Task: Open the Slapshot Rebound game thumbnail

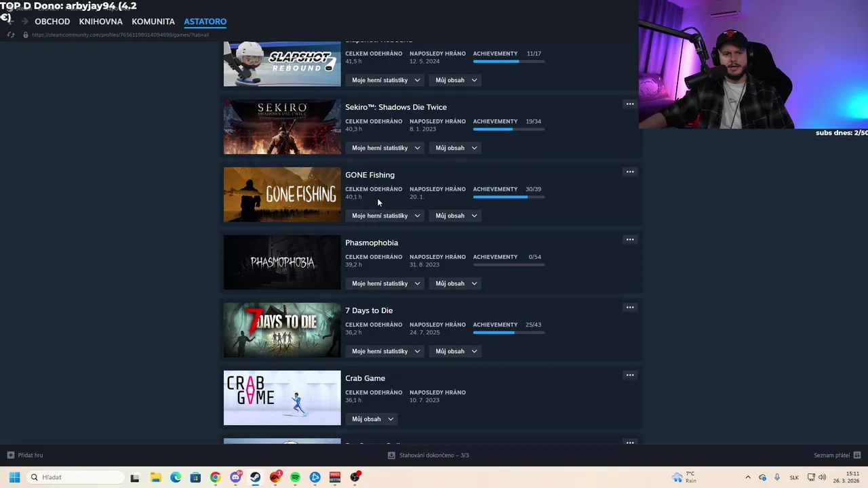Action: (x=282, y=64)
